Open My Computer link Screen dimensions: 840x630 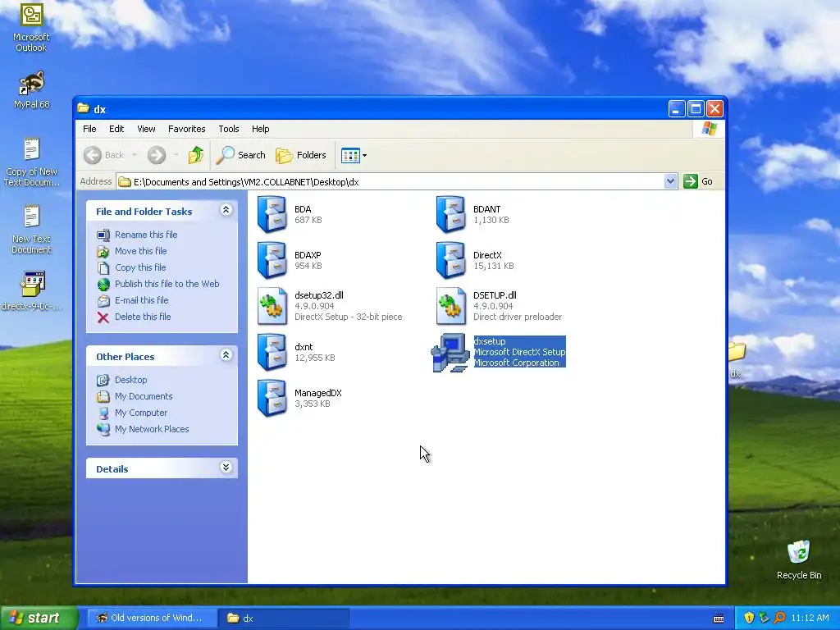tap(141, 413)
